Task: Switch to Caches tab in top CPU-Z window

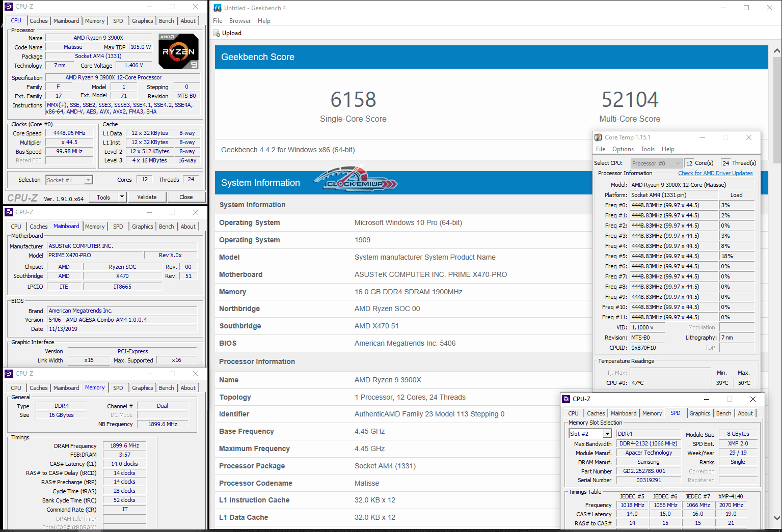Action: point(38,21)
